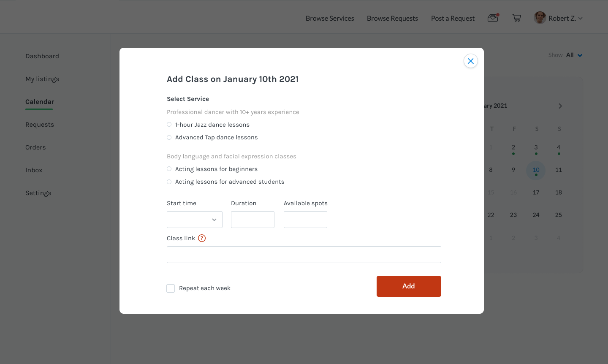
Task: Click 'Add Class on January 10th 2021' heading
Action: [x=233, y=79]
